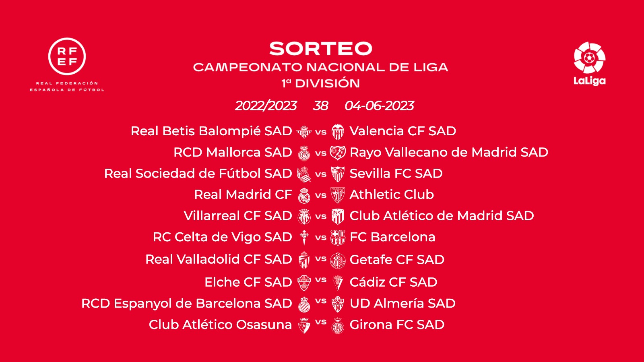Select the Real Madrid CF crest
Viewport: 644px width, 362px height.
[x=304, y=195]
